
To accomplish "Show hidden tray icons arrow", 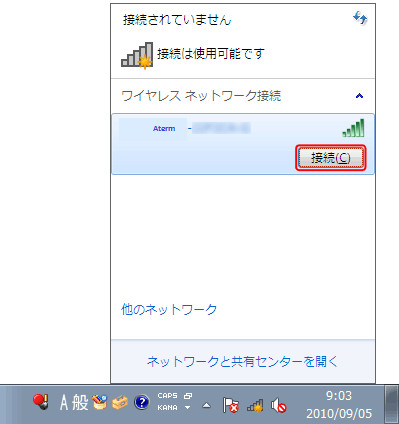I will 207,406.
